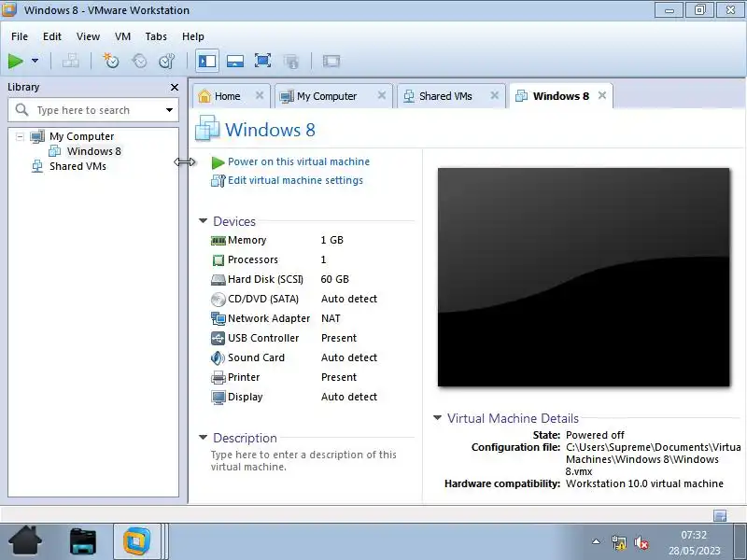Open the File menu
Screen dimensions: 747x560
tap(20, 36)
